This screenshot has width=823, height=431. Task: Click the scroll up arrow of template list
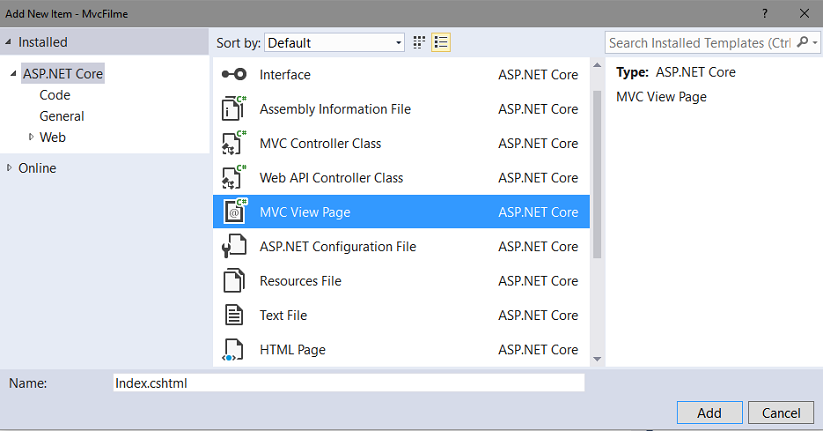[x=597, y=65]
